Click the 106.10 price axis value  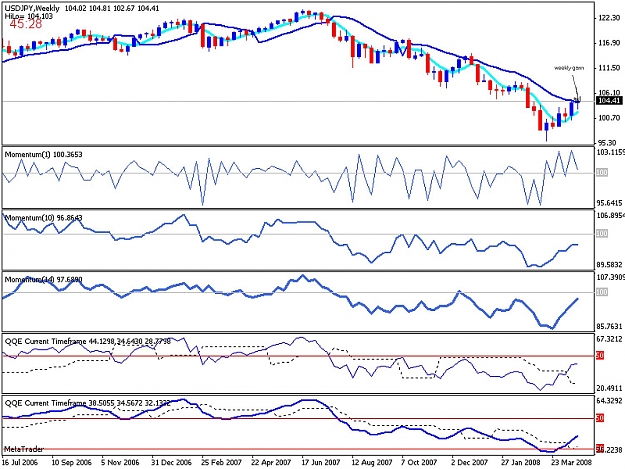coord(609,93)
